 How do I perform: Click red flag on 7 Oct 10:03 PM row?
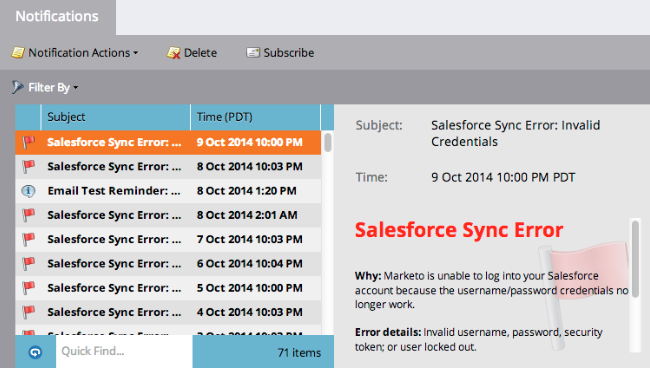click(x=29, y=239)
